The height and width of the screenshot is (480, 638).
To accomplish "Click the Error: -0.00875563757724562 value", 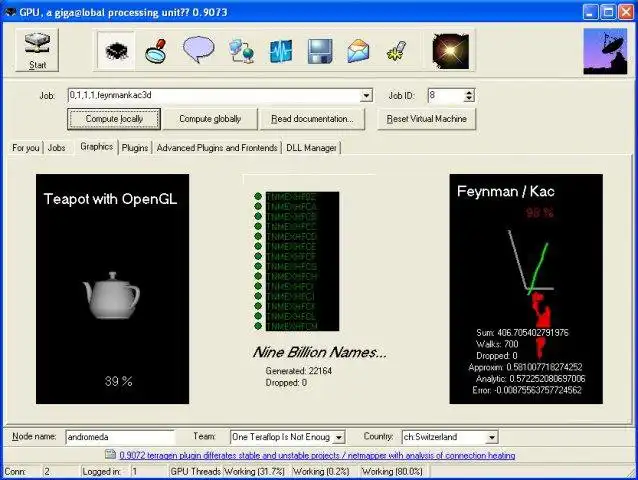I will click(x=527, y=390).
